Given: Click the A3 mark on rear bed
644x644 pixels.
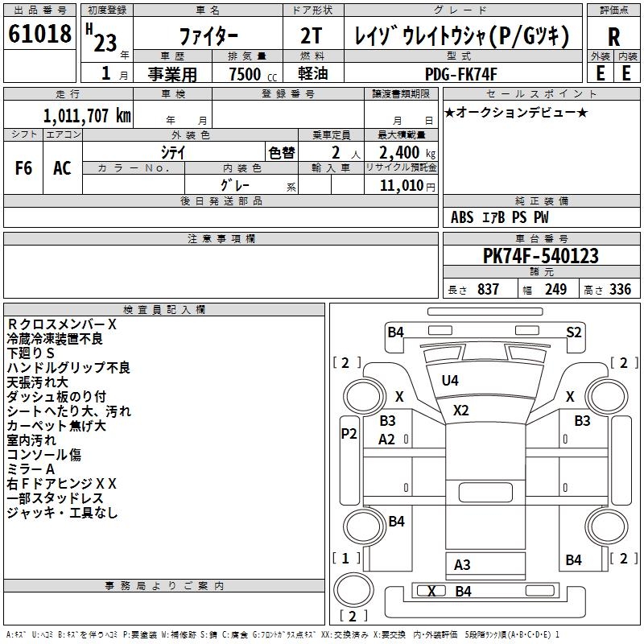Looking at the screenshot, I should 462,565.
